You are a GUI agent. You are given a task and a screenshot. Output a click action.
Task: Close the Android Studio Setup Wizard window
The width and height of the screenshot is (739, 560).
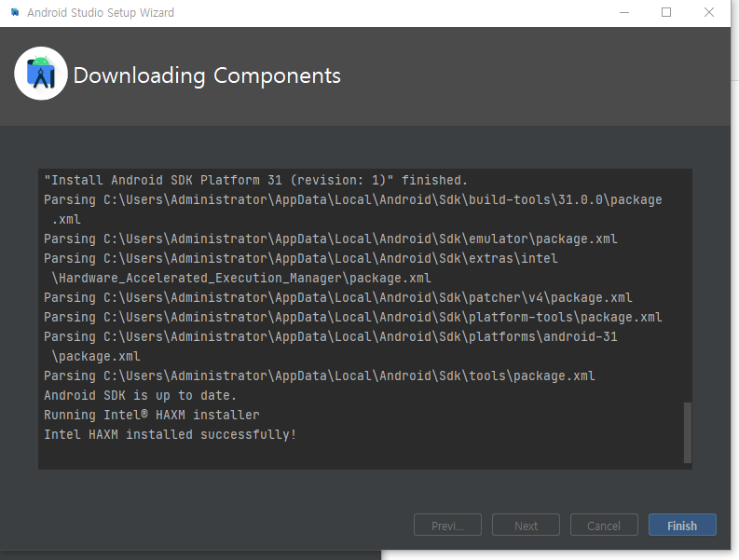click(709, 12)
